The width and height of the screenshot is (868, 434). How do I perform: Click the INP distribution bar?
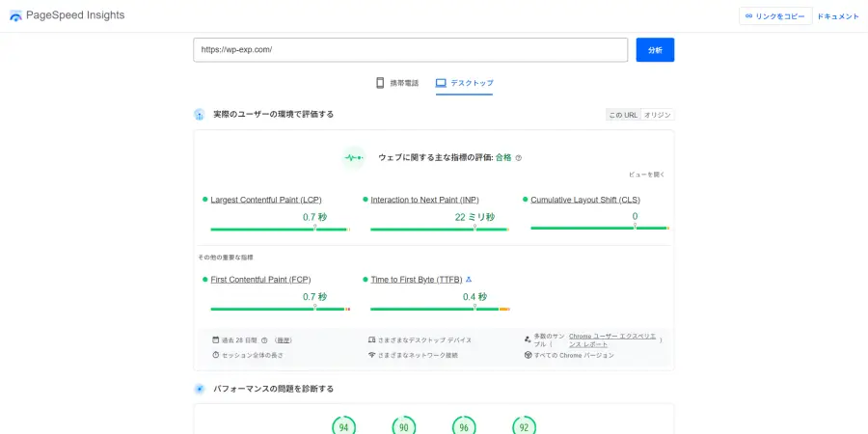pyautogui.click(x=440, y=230)
